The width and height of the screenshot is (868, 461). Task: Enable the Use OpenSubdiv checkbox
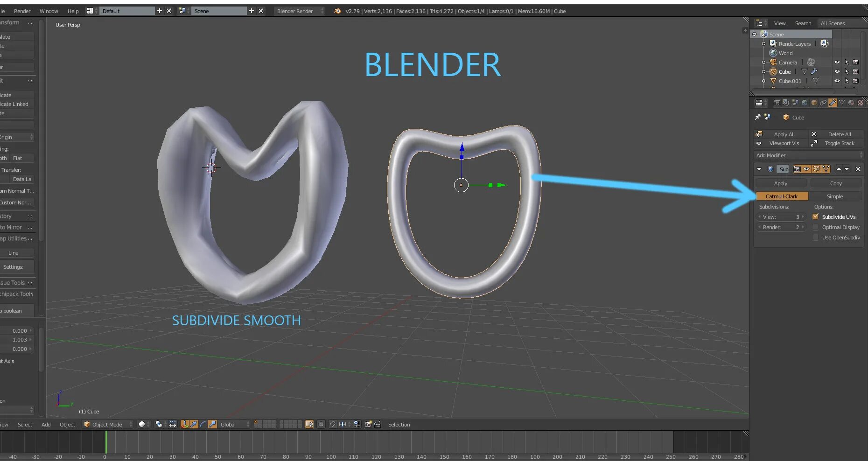[x=816, y=237]
